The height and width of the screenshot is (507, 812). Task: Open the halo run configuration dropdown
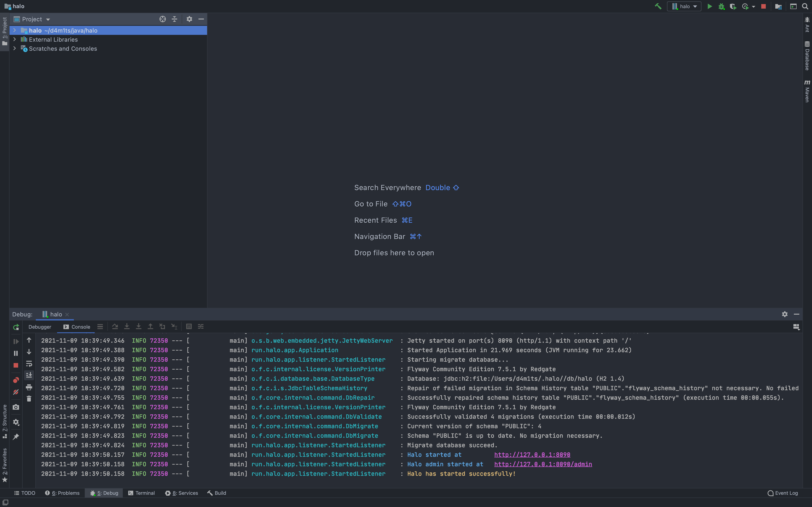pyautogui.click(x=684, y=6)
